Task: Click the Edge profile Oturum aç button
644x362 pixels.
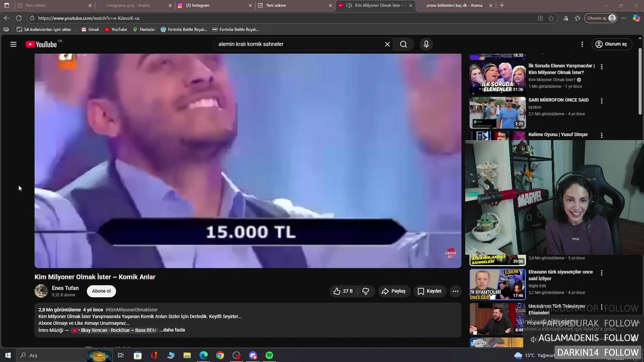Action: point(601,18)
